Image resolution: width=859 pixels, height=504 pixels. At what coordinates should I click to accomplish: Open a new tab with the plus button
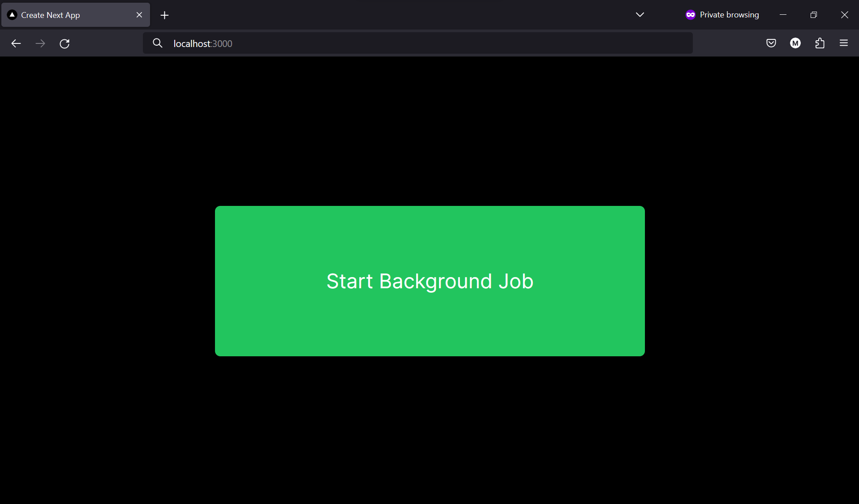pyautogui.click(x=164, y=15)
